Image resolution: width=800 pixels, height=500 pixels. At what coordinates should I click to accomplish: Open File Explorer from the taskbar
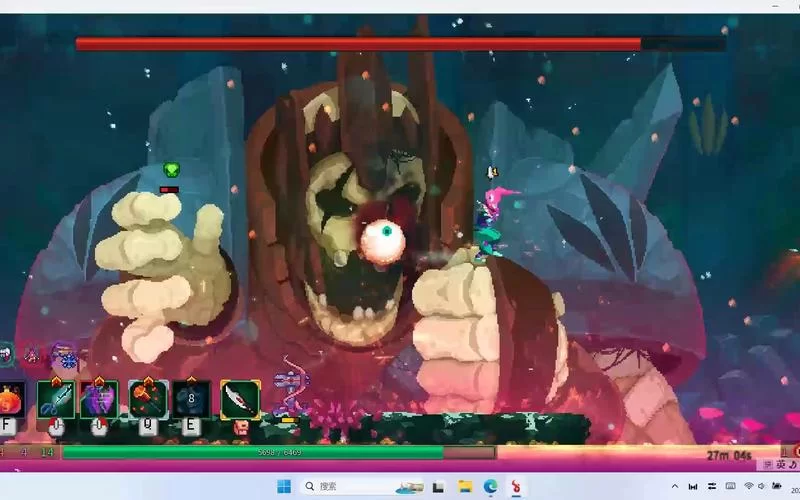click(465, 486)
